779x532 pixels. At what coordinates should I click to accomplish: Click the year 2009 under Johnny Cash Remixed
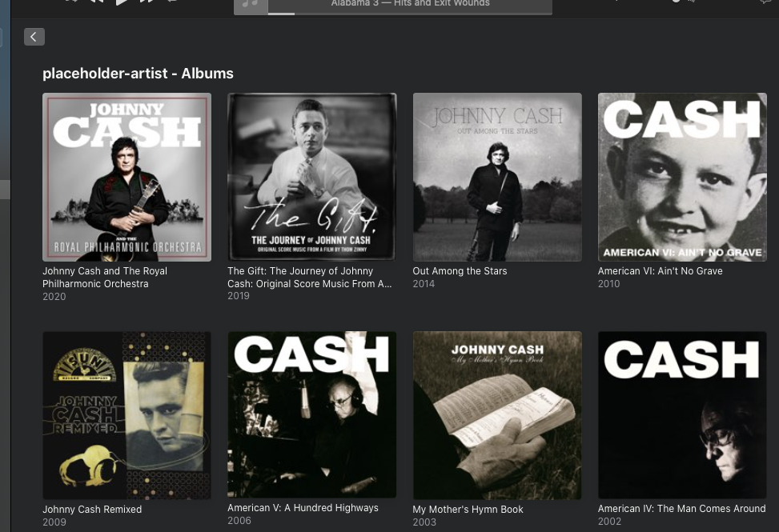(x=54, y=522)
